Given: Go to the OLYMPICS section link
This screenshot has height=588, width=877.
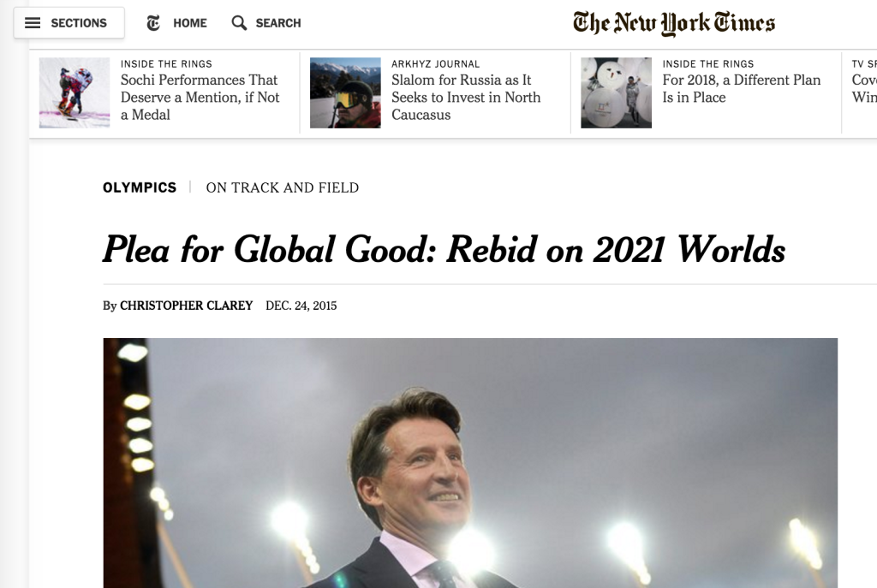Looking at the screenshot, I should [x=140, y=187].
